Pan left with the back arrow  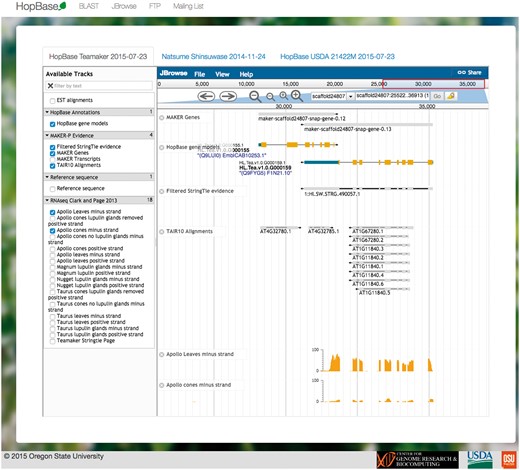point(206,96)
